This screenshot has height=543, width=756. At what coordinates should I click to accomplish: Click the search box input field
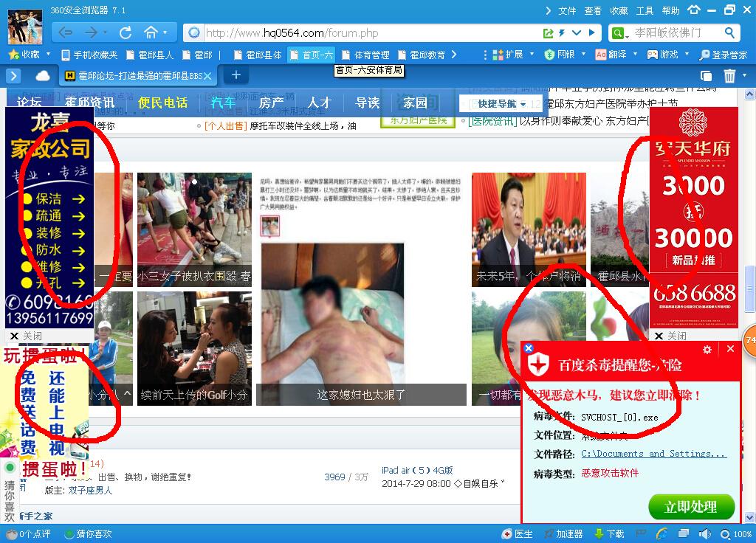click(x=676, y=32)
